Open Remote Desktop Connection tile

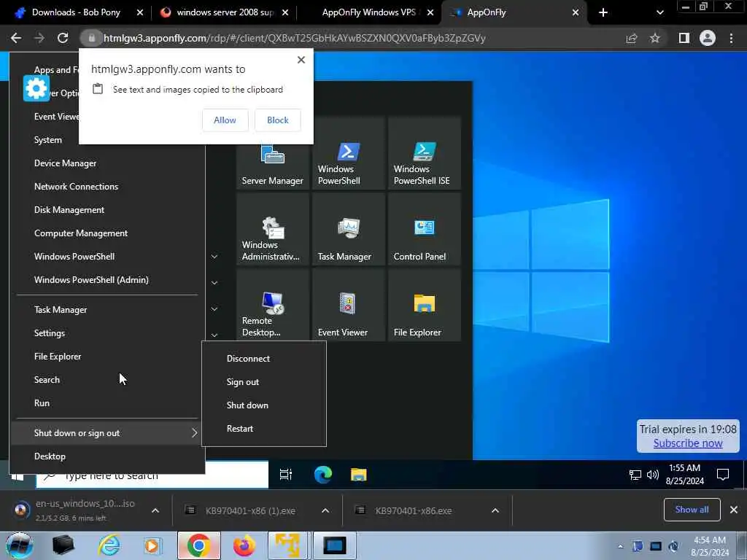point(273,306)
